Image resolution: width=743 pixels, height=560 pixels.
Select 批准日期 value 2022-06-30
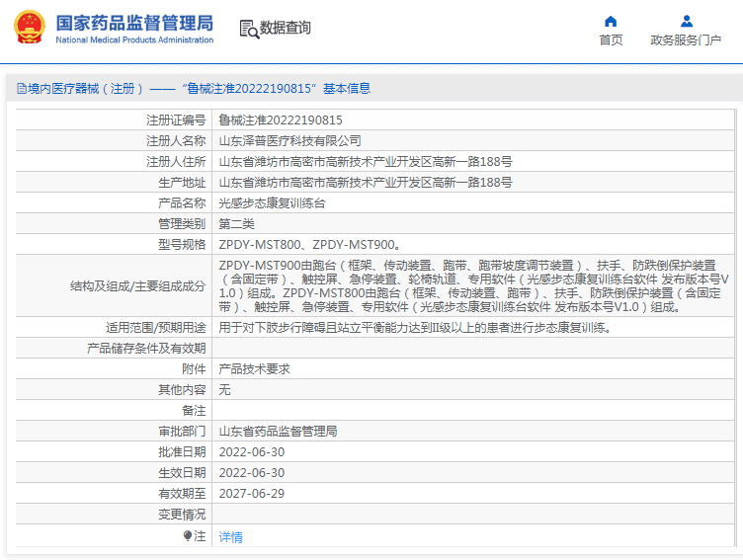[x=252, y=452]
